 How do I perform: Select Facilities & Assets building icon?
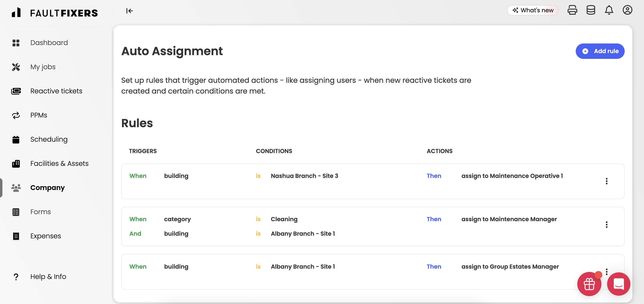tap(16, 163)
